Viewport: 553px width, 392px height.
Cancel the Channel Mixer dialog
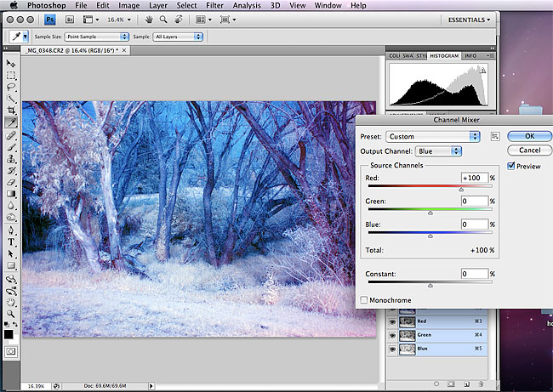(x=529, y=151)
